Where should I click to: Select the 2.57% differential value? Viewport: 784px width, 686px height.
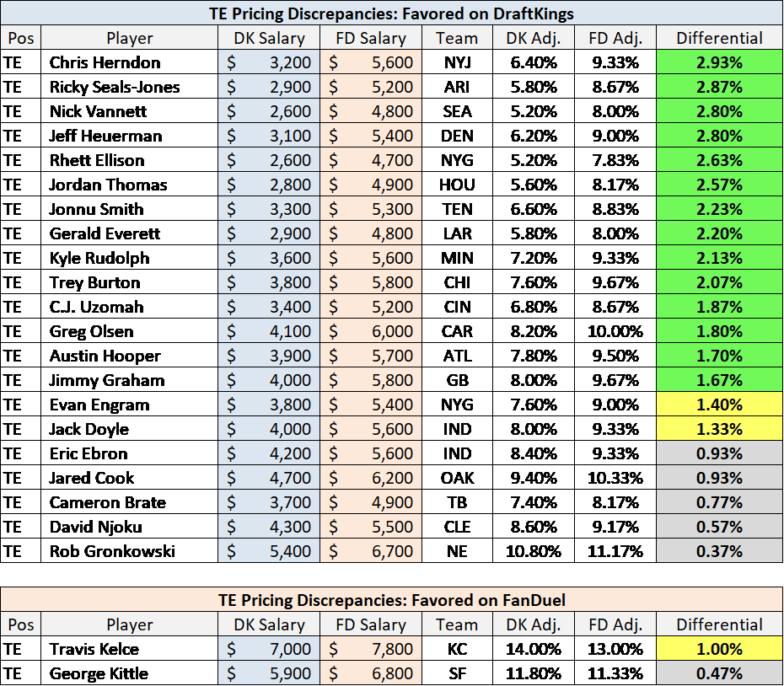point(719,185)
